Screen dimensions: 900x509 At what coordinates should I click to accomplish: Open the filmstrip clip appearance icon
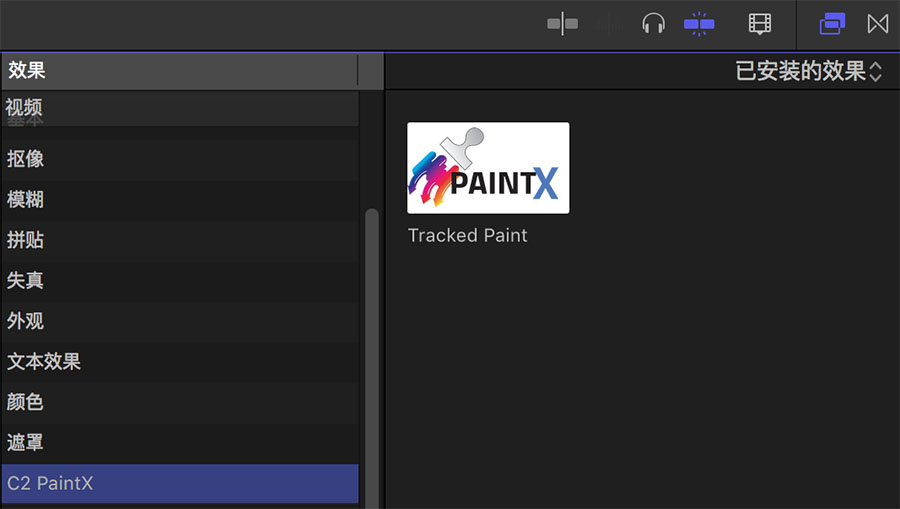pyautogui.click(x=760, y=24)
